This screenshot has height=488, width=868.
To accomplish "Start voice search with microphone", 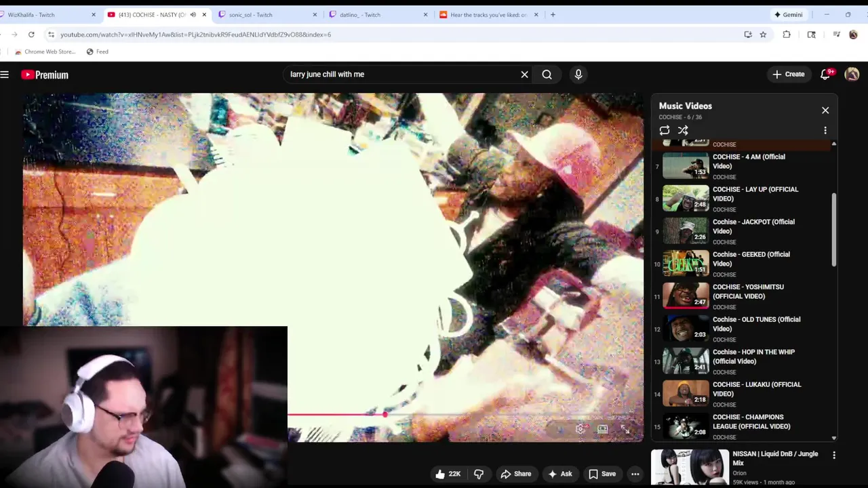I will tap(578, 75).
